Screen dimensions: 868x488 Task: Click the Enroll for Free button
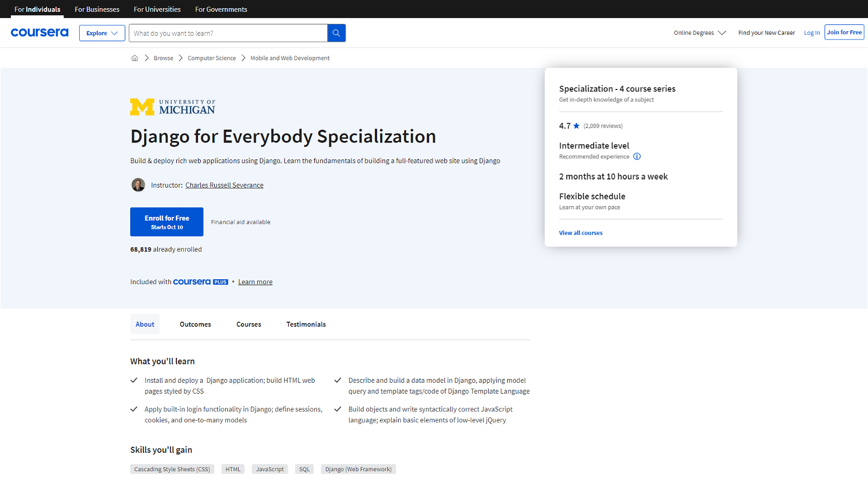click(x=167, y=222)
